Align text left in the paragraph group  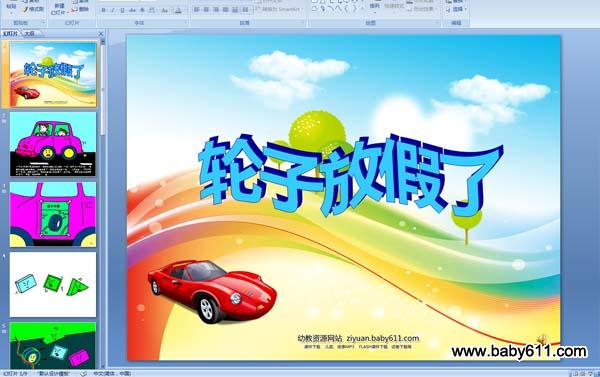click(197, 10)
